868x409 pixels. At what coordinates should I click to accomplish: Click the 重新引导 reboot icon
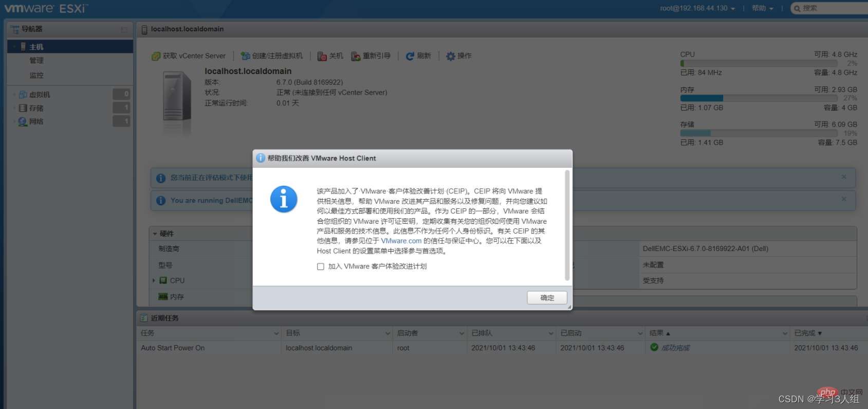pyautogui.click(x=356, y=56)
